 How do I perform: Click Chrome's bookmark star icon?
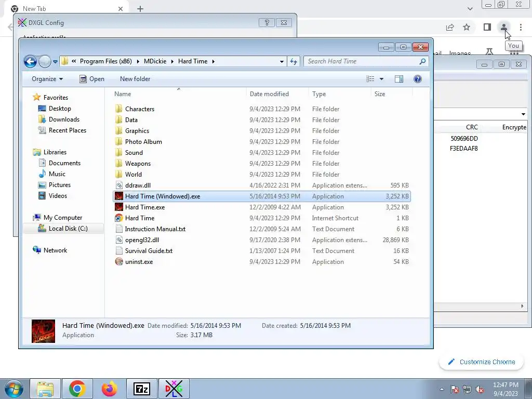tap(467, 27)
